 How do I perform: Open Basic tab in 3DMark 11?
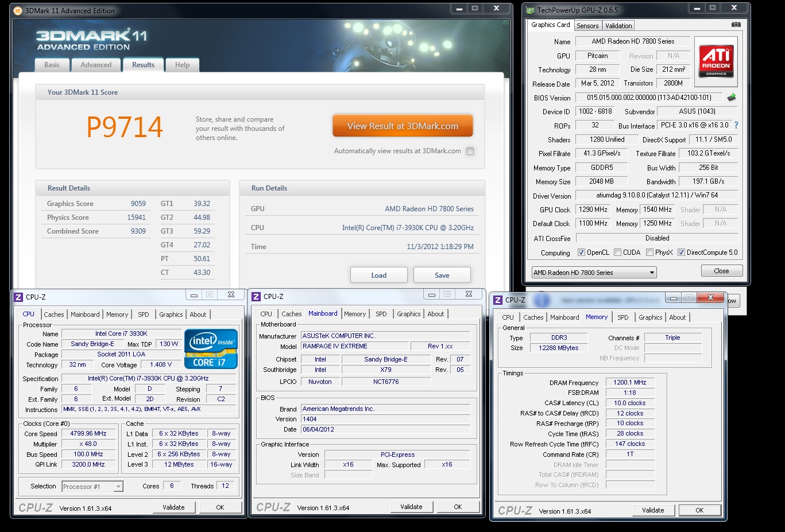pos(52,65)
